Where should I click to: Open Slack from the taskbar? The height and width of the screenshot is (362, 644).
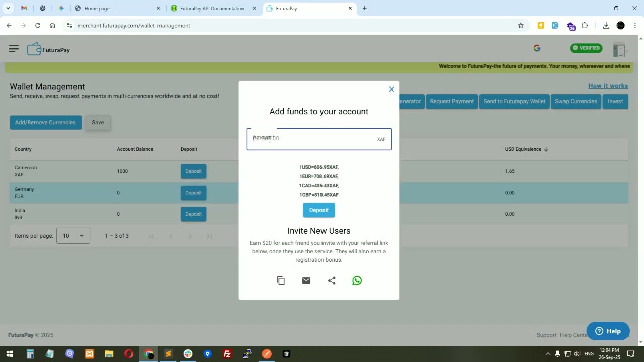tap(188, 354)
